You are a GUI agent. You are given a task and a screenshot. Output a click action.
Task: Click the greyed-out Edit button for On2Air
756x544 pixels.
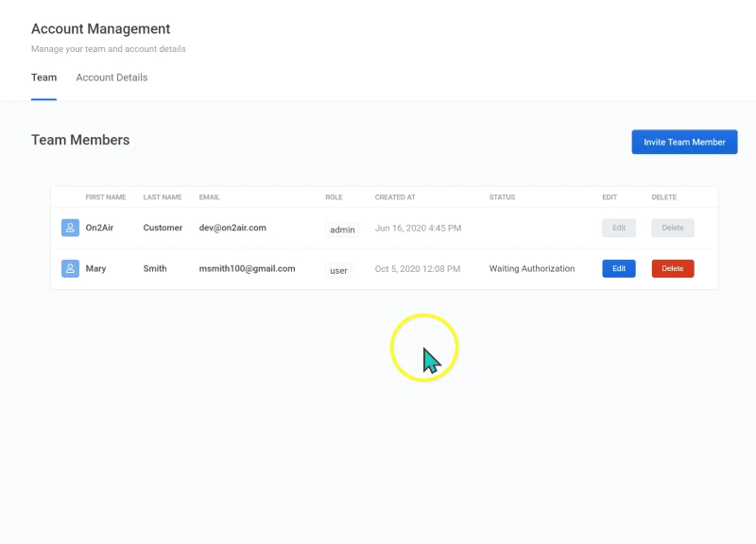[619, 228]
